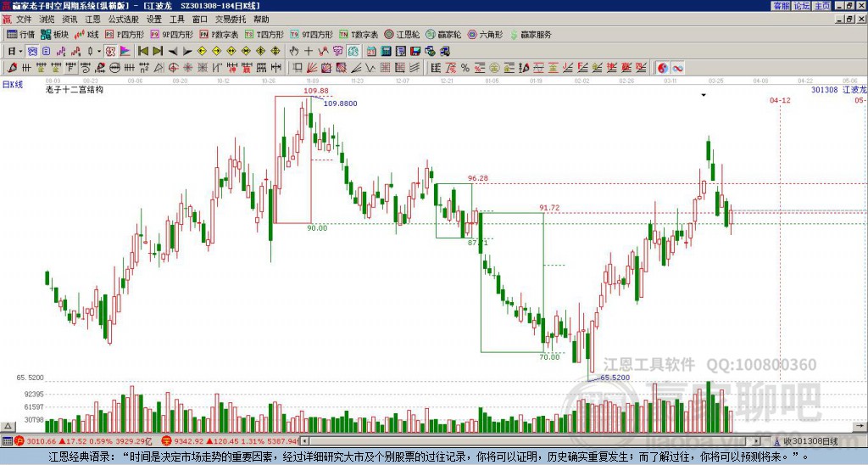868x465 pixels.
Task: Open the P四方形 tool
Action: 125,34
